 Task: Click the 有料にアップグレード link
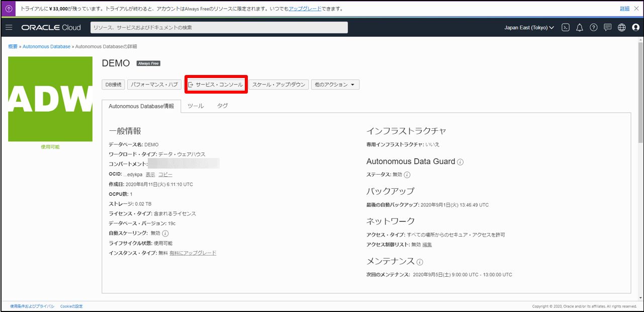point(193,253)
